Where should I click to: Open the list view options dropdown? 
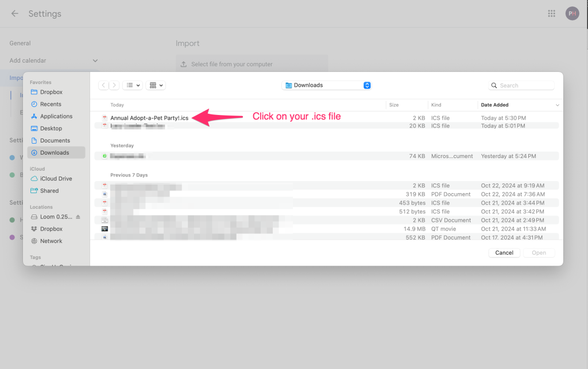coord(133,85)
